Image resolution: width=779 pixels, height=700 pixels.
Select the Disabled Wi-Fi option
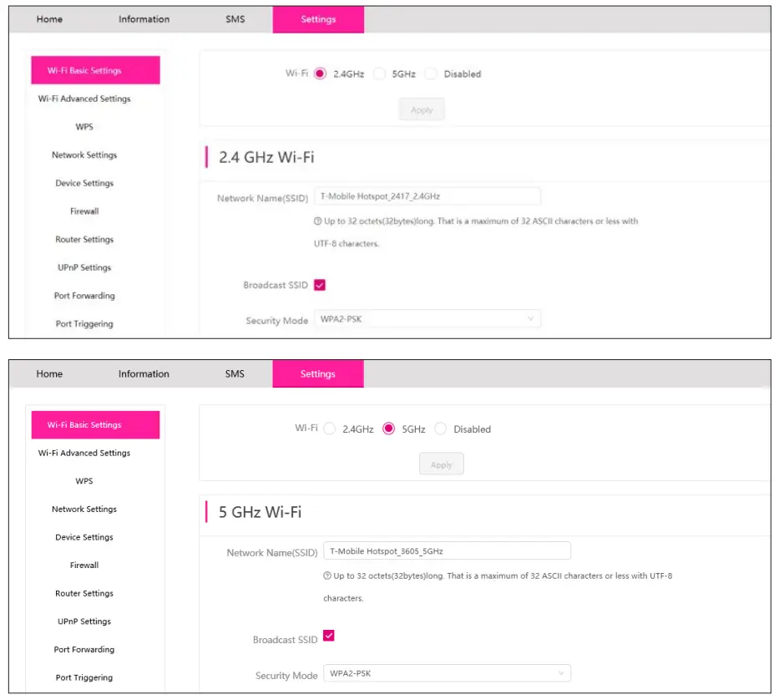tap(431, 74)
